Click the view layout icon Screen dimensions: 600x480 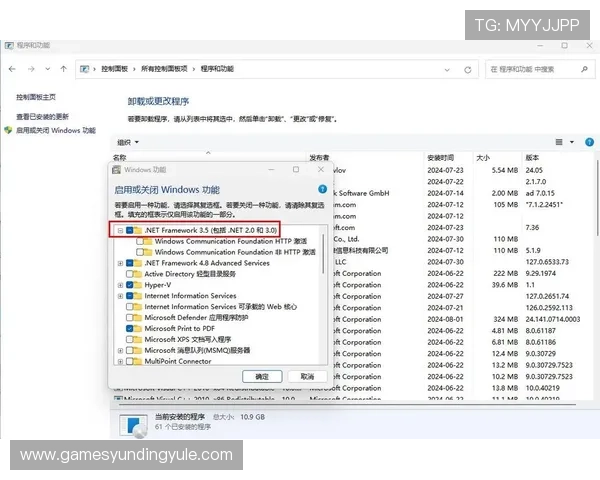coord(559,142)
